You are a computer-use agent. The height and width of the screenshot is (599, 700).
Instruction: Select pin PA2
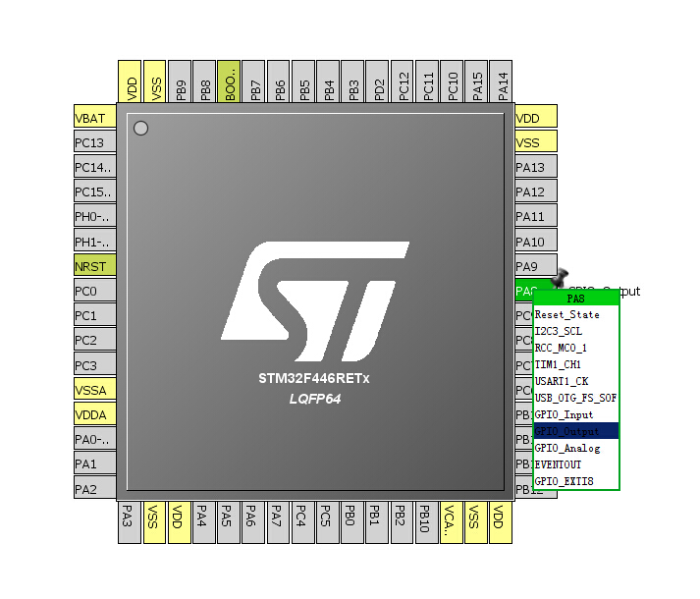[x=94, y=489]
